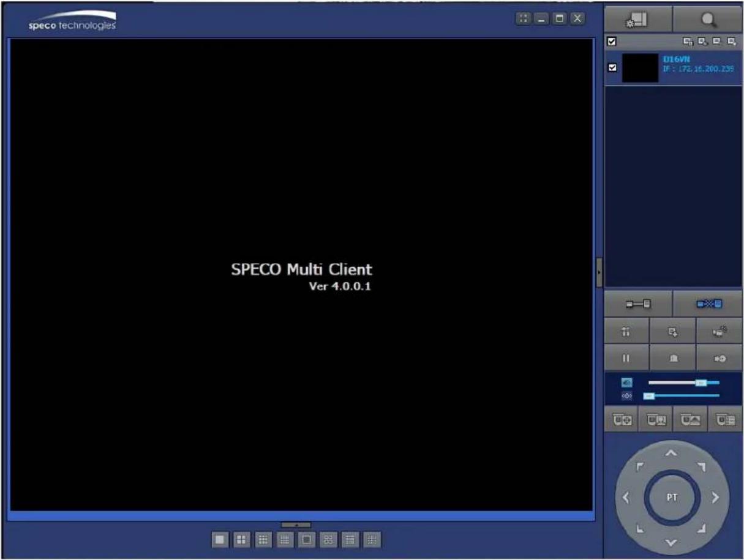Click the fourth camera function button above PTZ pad

[x=725, y=420]
